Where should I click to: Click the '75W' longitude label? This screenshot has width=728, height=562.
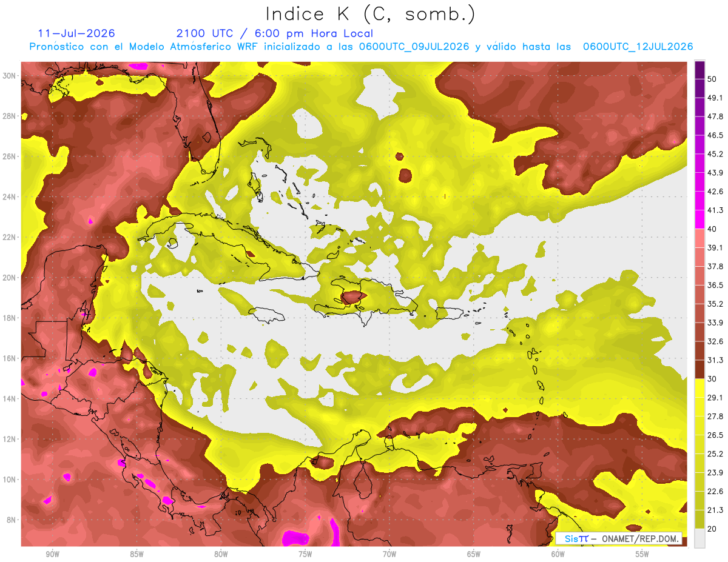click(305, 554)
